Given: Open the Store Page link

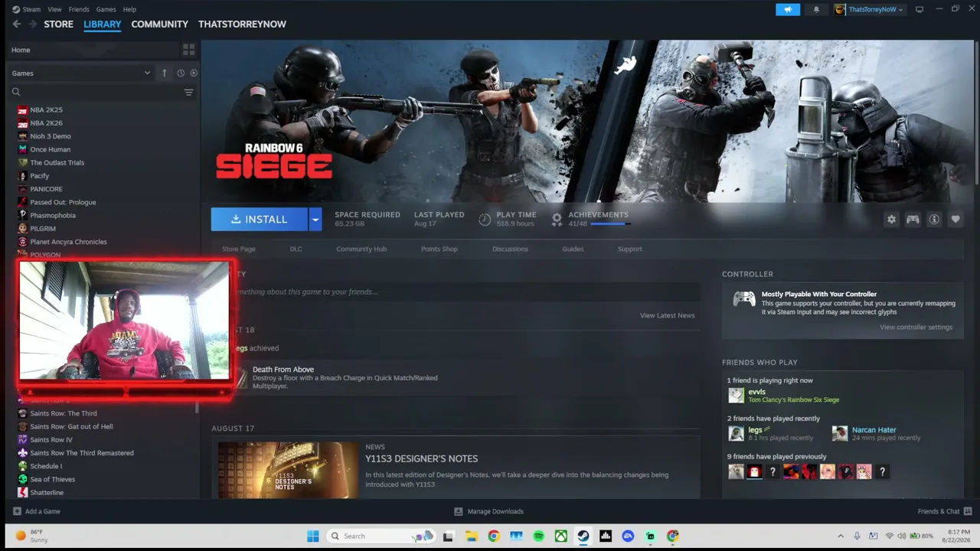Looking at the screenshot, I should [239, 249].
